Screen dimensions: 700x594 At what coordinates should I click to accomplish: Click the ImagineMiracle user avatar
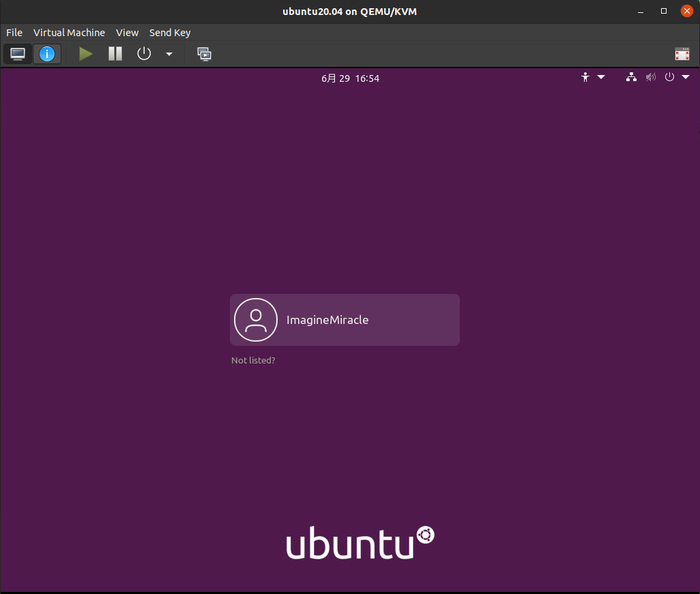coord(256,320)
